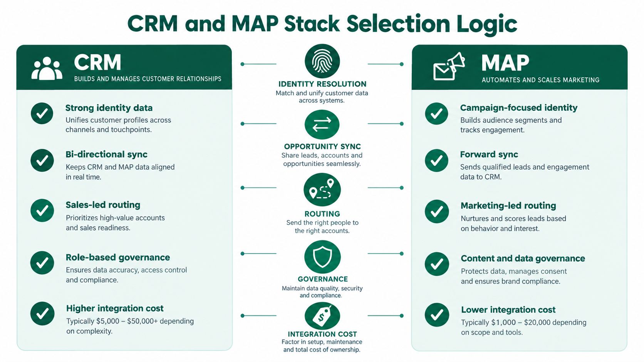Click the large MAP header title
This screenshot has width=644, height=362.
(x=505, y=63)
